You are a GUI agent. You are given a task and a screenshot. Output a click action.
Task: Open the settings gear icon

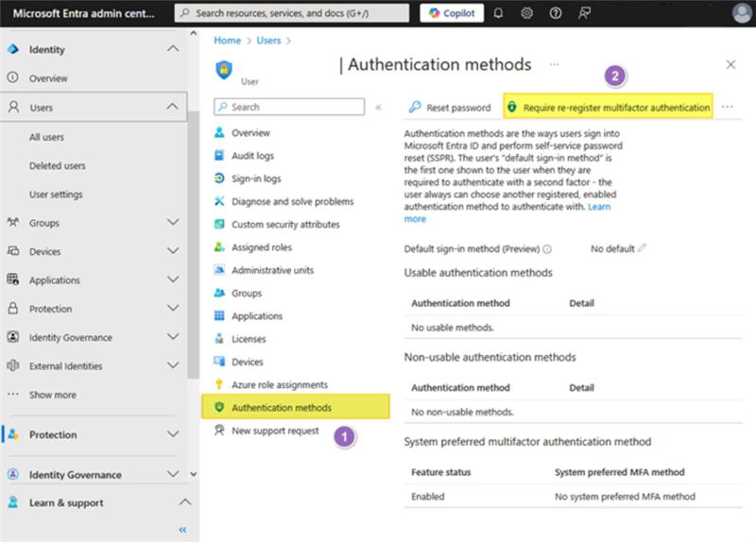(526, 13)
